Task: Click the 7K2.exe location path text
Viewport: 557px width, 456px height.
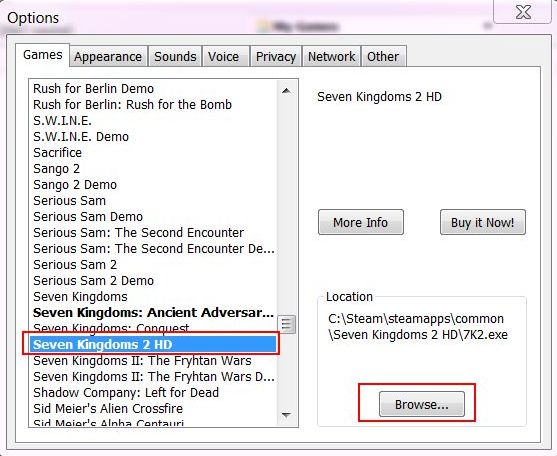Action: click(x=418, y=327)
